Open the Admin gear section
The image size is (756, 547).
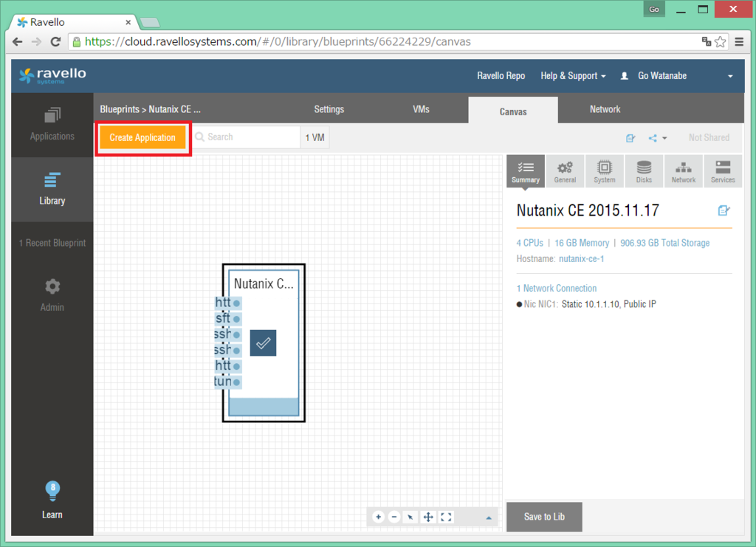click(52, 295)
